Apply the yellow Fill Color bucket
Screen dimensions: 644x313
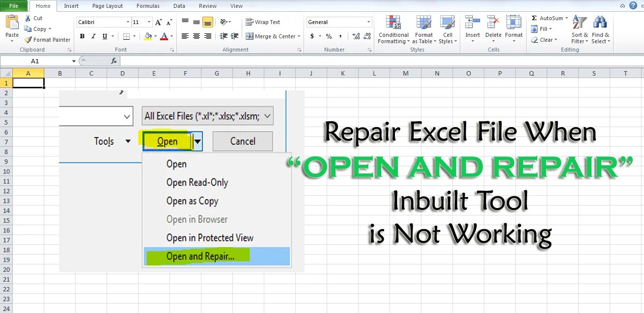[x=148, y=36]
